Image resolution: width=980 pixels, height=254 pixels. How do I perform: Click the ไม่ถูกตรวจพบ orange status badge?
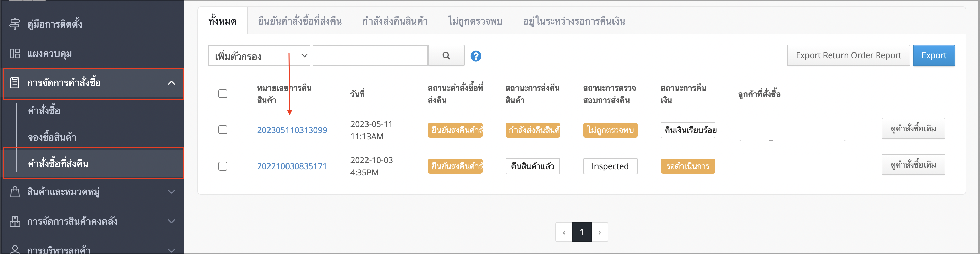click(610, 130)
